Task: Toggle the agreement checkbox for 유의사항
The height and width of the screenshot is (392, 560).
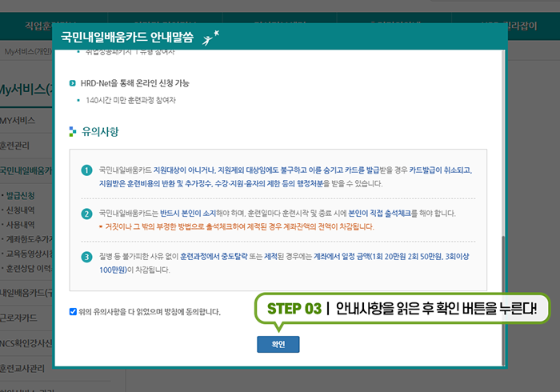Action: tap(73, 312)
